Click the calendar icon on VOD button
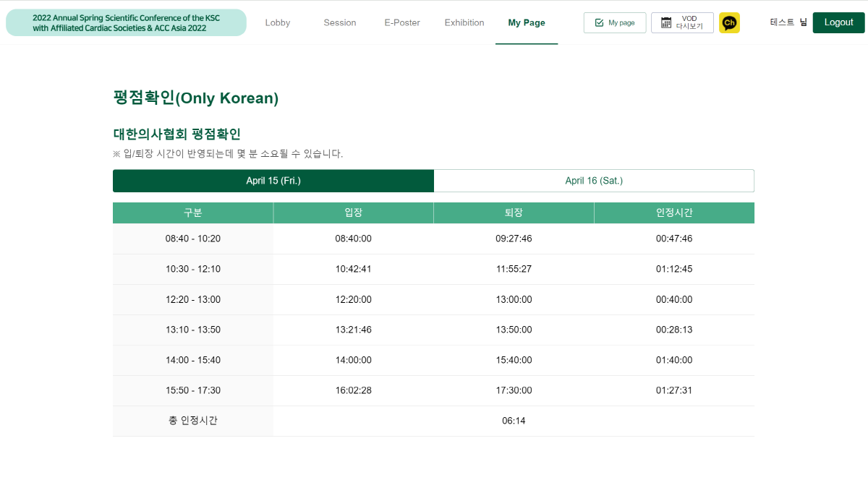Screen dimensions: 868x480 coord(666,23)
